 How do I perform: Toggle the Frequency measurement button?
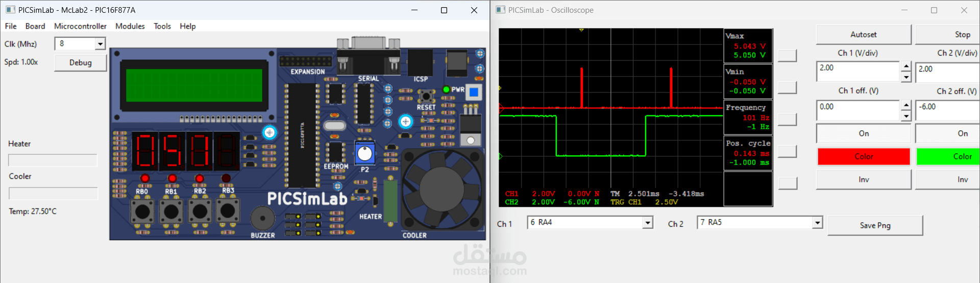pyautogui.click(x=788, y=119)
